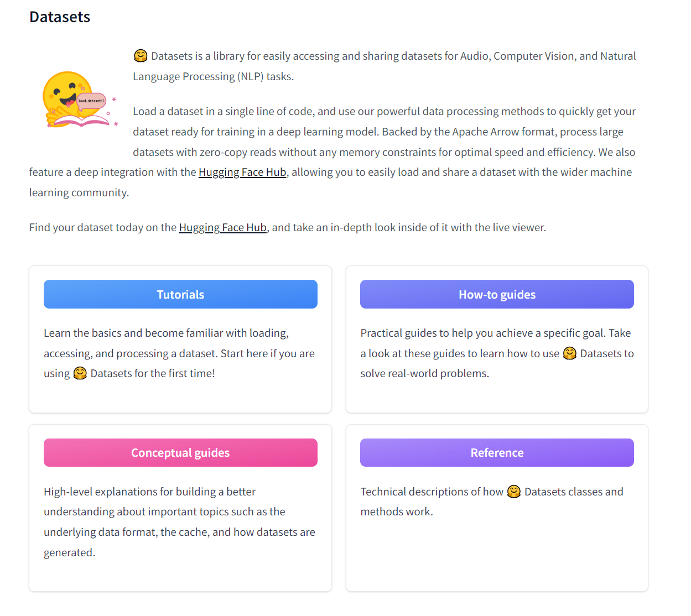
Task: Click the hugging emoji in Reference card description
Action: 514,492
